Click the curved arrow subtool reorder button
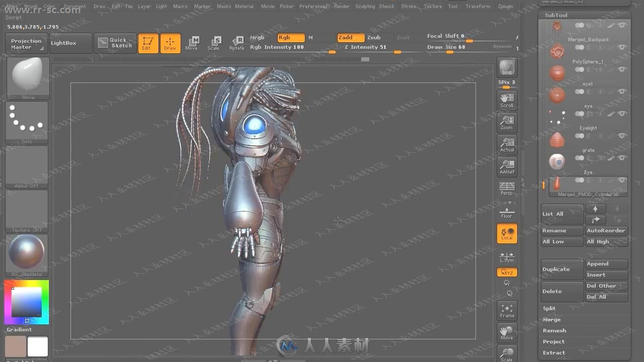This screenshot has width=644, height=362. point(596,220)
